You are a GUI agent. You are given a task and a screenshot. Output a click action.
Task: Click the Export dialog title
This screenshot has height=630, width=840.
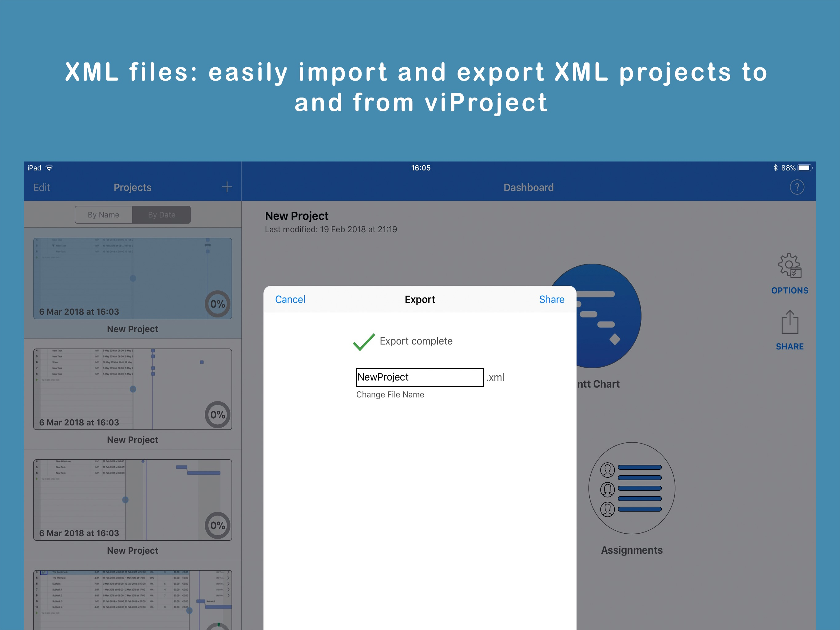coord(420,299)
